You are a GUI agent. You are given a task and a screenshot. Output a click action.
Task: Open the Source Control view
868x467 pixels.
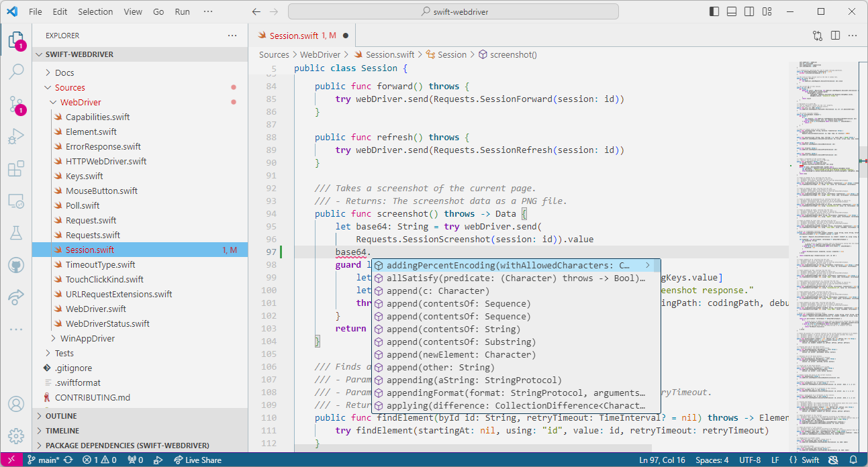pyautogui.click(x=16, y=103)
